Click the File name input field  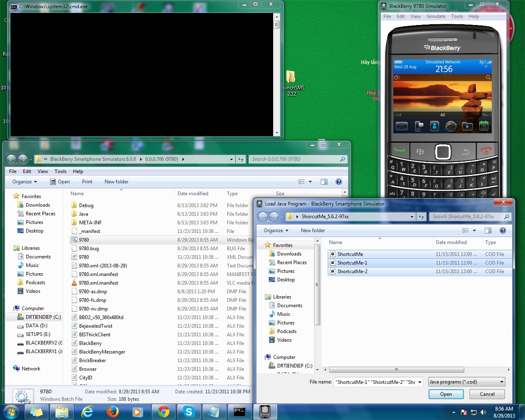click(x=375, y=382)
